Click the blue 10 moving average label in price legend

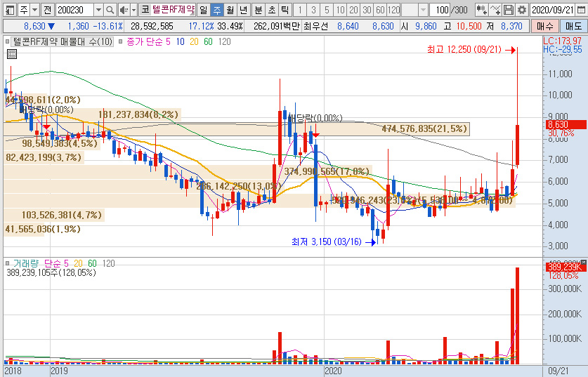click(180, 41)
